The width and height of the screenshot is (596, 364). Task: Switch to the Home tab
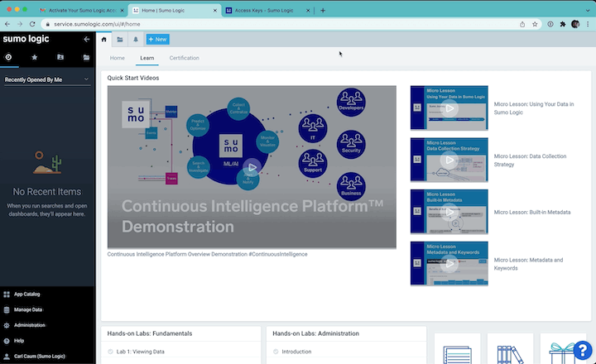tap(117, 58)
